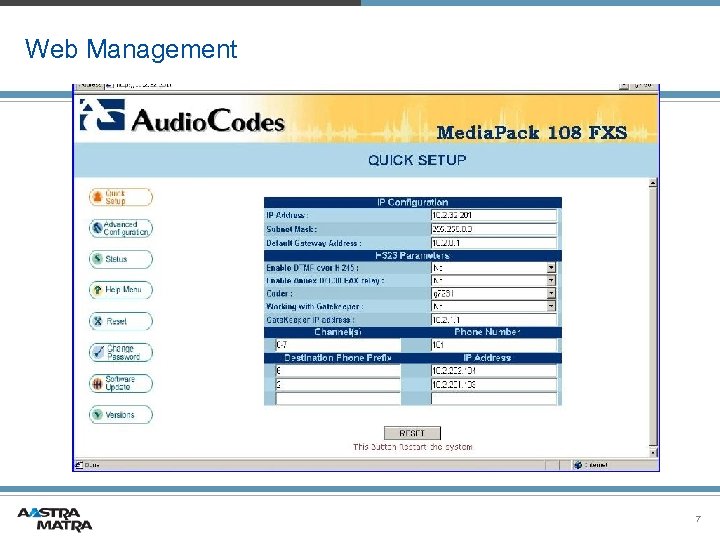Open the Status menu item
The image size is (720, 540).
(121, 259)
